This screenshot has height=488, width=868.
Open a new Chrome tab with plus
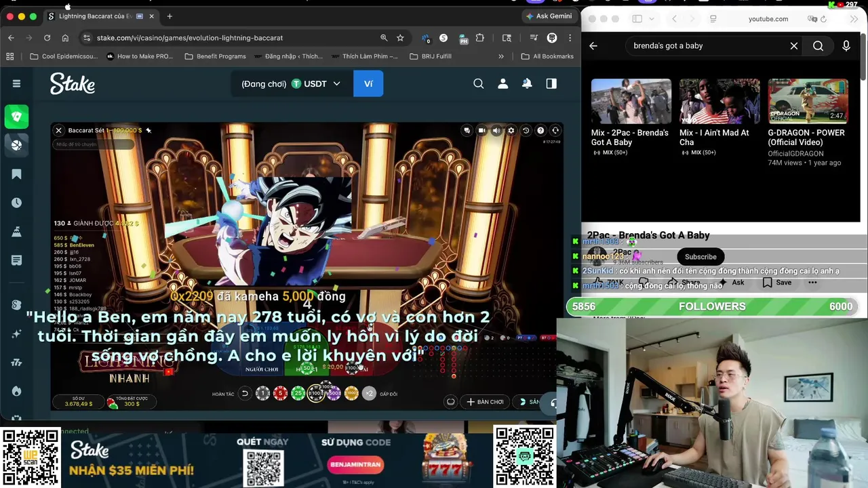pyautogui.click(x=170, y=16)
